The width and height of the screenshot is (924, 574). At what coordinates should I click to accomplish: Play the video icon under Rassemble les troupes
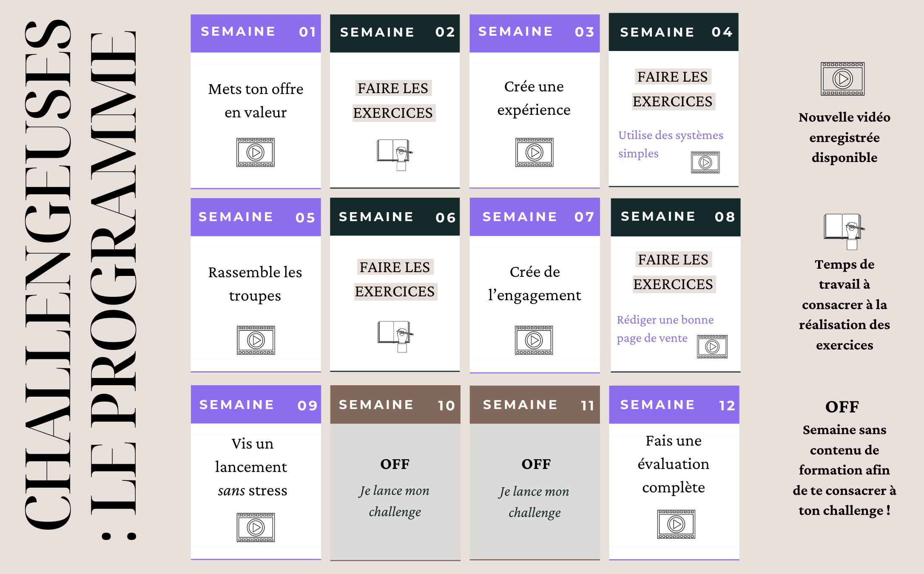coord(256,340)
